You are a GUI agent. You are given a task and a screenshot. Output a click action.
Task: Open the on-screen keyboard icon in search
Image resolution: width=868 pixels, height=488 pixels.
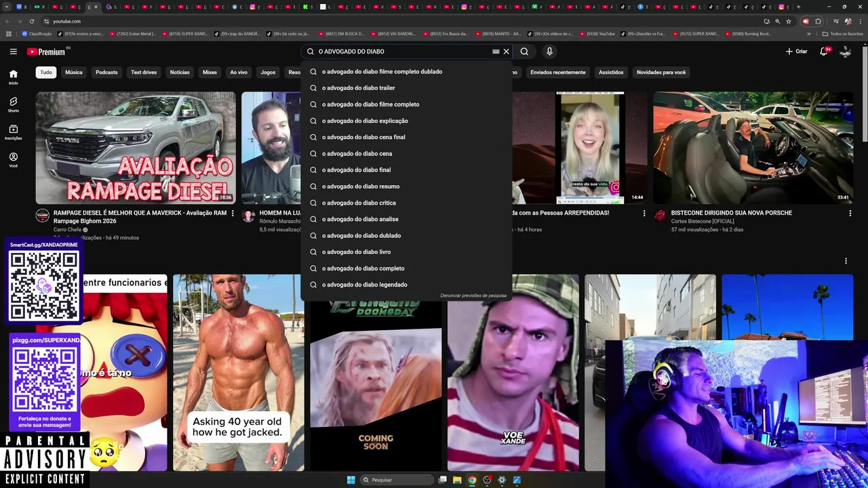click(x=496, y=52)
